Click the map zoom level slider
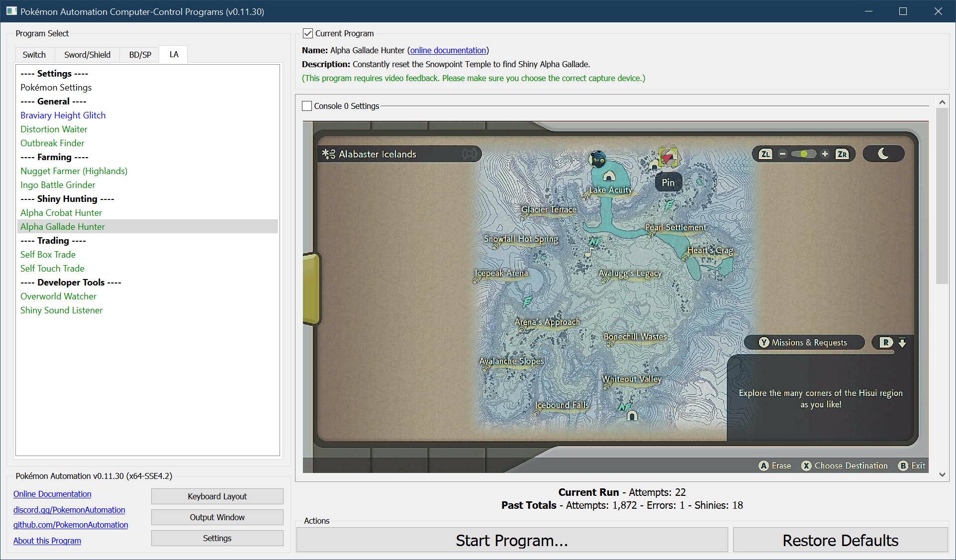The height and width of the screenshot is (560, 956). click(803, 154)
